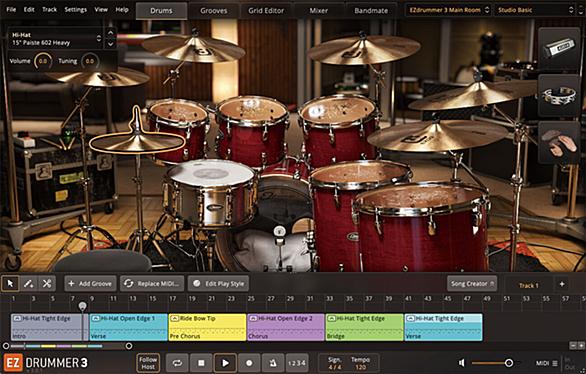
Task: Click the timeline zoom out minus button
Action: [x=573, y=346]
